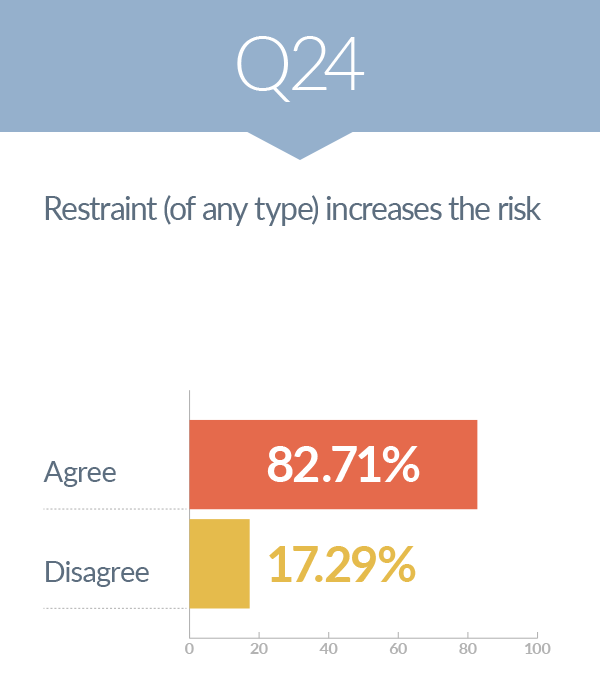Click the 40 axis tick label
The height and width of the screenshot is (700, 600).
(x=328, y=648)
